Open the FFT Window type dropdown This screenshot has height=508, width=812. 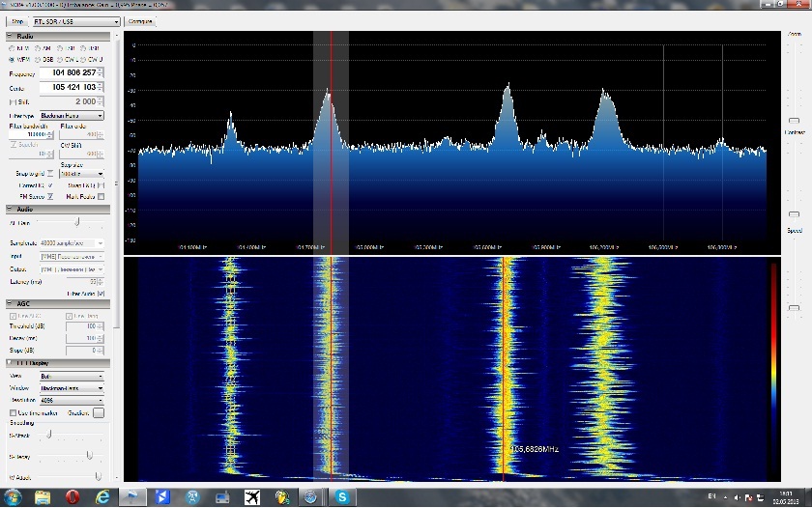point(72,388)
